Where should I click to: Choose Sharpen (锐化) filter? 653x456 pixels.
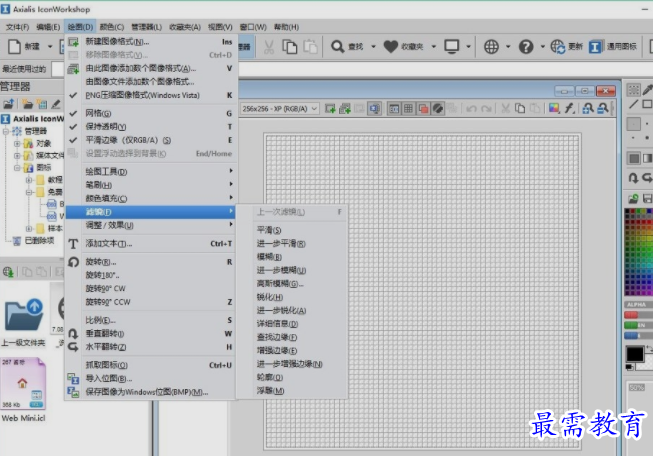coord(292,297)
